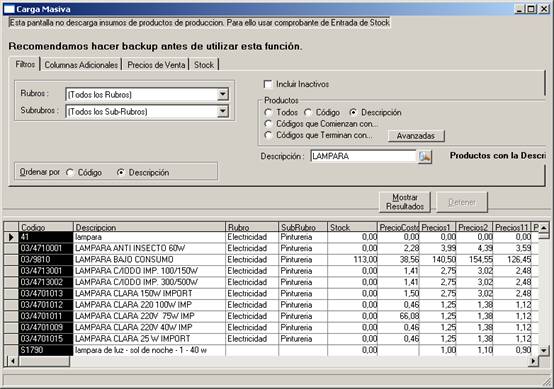
Task: Switch to the Filtros tab
Action: 25,64
